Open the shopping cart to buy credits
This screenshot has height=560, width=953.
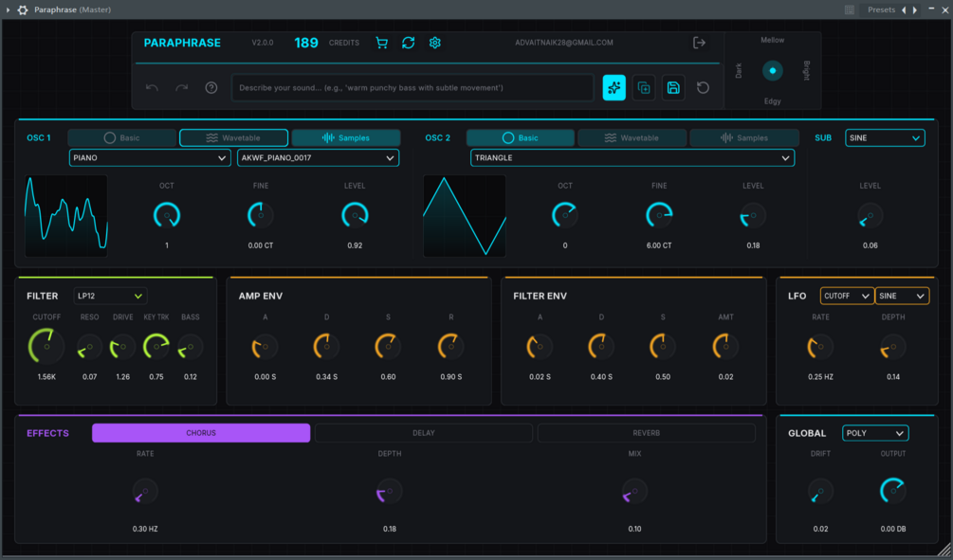[x=382, y=43]
